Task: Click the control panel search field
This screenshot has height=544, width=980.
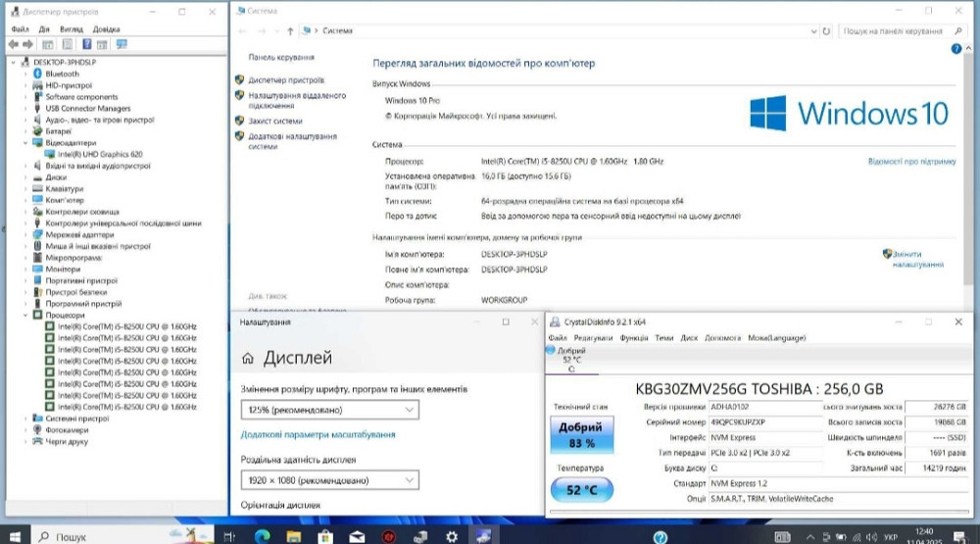Action: pyautogui.click(x=902, y=30)
